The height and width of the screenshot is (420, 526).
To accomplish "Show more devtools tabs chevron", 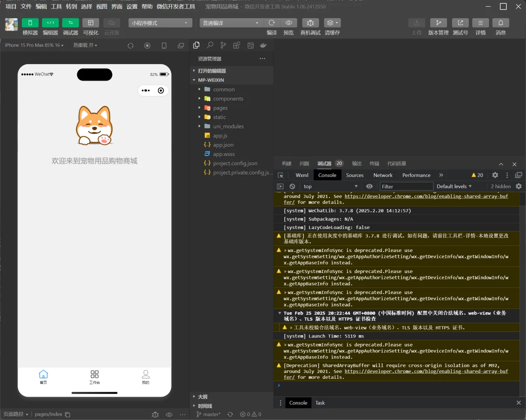I will (x=441, y=175).
